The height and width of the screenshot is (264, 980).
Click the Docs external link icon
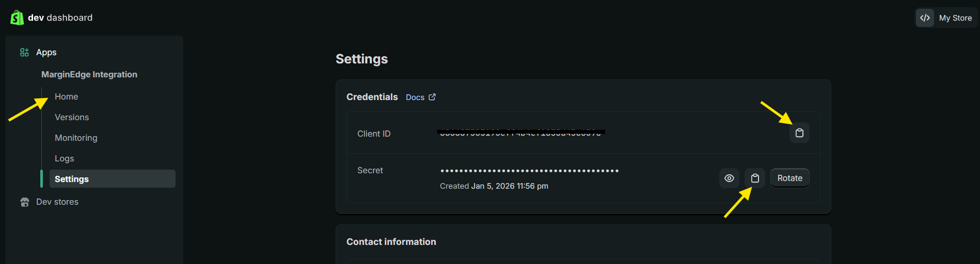click(x=432, y=97)
